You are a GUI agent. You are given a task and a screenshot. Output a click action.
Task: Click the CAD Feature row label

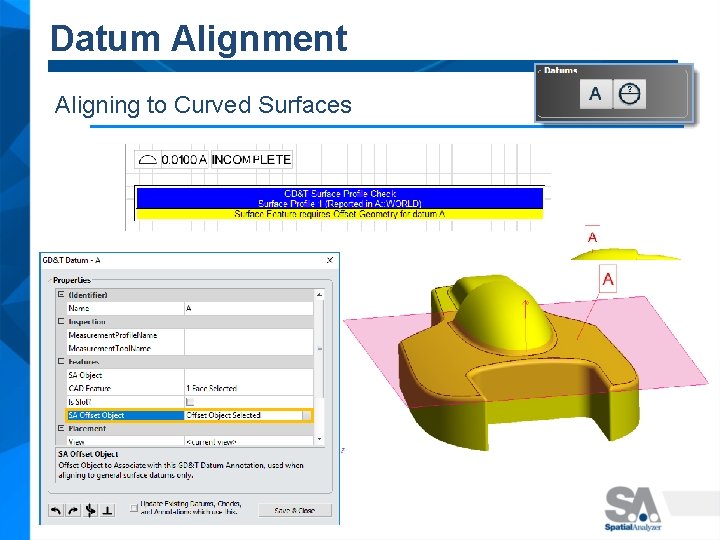click(90, 388)
